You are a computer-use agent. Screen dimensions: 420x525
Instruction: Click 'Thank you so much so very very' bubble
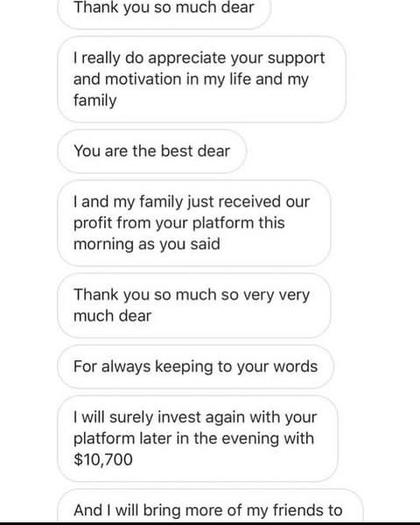pyautogui.click(x=194, y=305)
